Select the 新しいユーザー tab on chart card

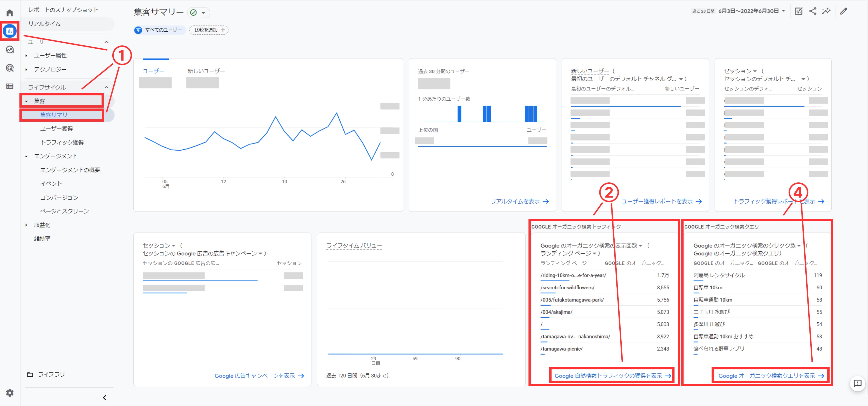pos(206,71)
